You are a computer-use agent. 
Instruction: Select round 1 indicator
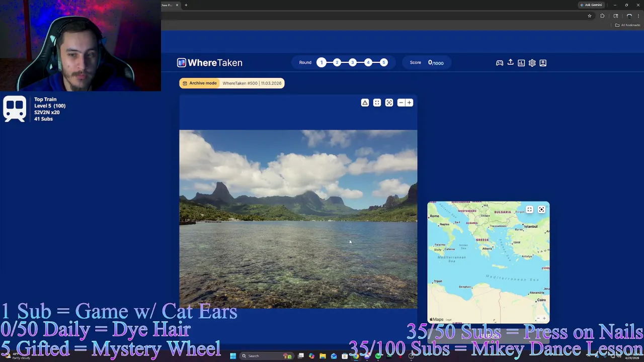coord(321,62)
